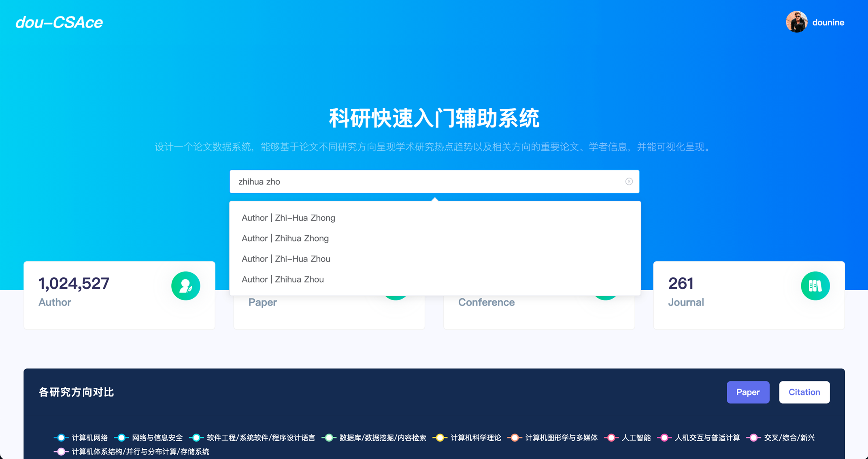The height and width of the screenshot is (459, 868).
Task: Toggle 人工智能 legend series
Action: tap(636, 438)
